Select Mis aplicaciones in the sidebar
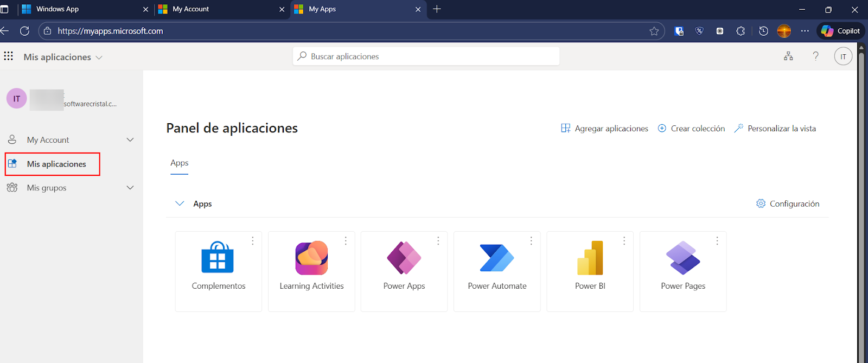The height and width of the screenshot is (363, 868). tap(53, 164)
